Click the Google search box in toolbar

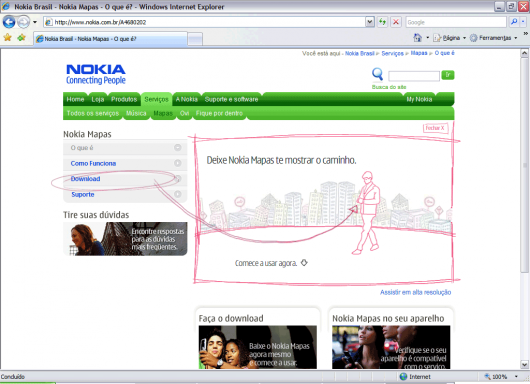tap(456, 22)
